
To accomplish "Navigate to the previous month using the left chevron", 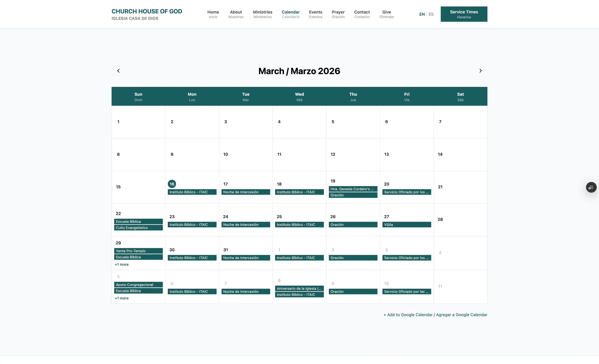I will pyautogui.click(x=118, y=71).
